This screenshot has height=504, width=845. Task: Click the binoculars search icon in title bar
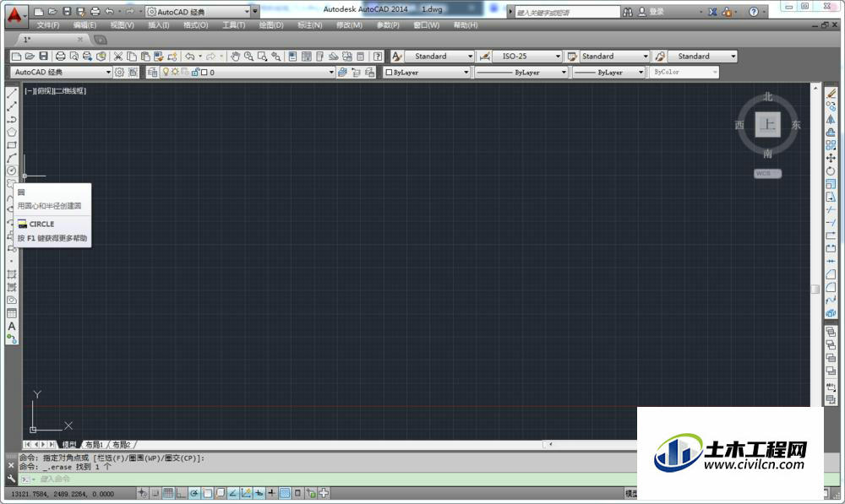628,12
